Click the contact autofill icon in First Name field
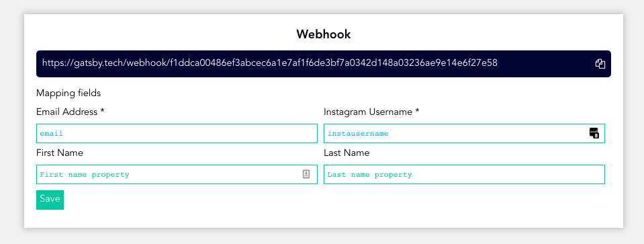The height and width of the screenshot is (244, 644). (306, 174)
